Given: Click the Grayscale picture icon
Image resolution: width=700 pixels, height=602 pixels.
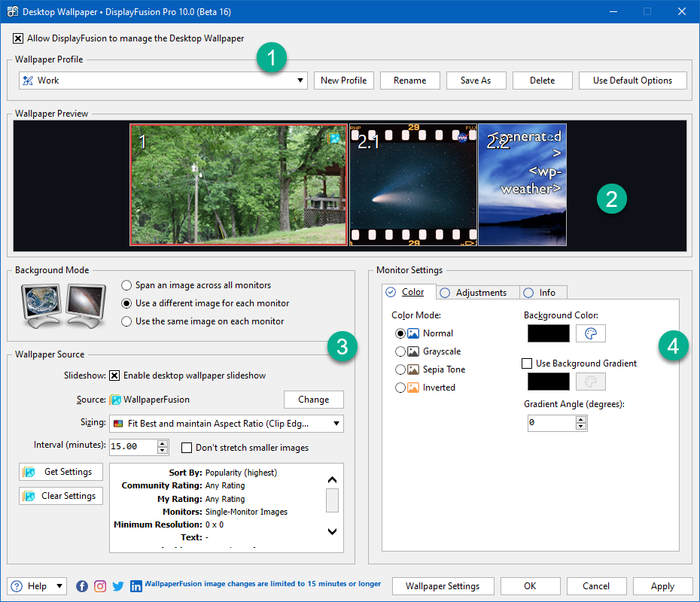Looking at the screenshot, I should pyautogui.click(x=413, y=351).
